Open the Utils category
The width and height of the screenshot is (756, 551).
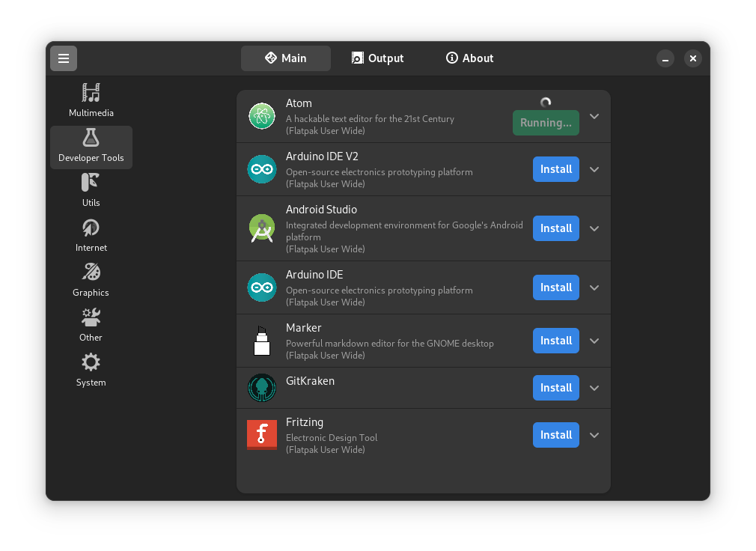(x=91, y=191)
